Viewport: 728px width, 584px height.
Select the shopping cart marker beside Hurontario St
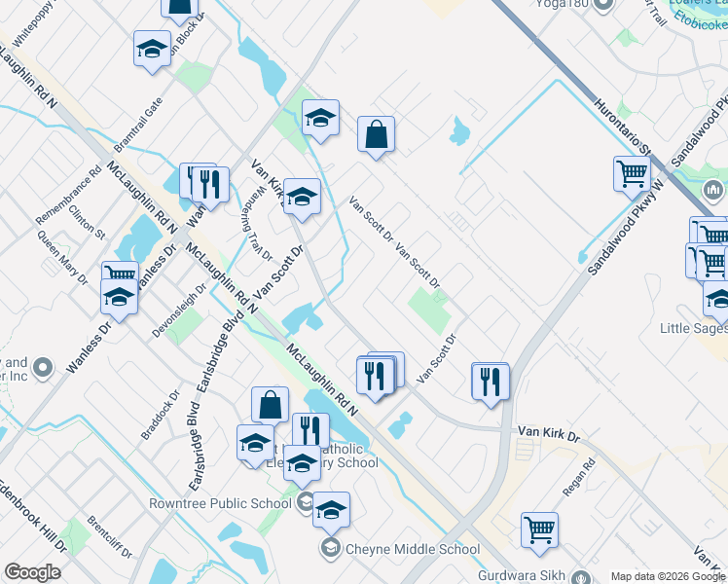[x=632, y=176]
